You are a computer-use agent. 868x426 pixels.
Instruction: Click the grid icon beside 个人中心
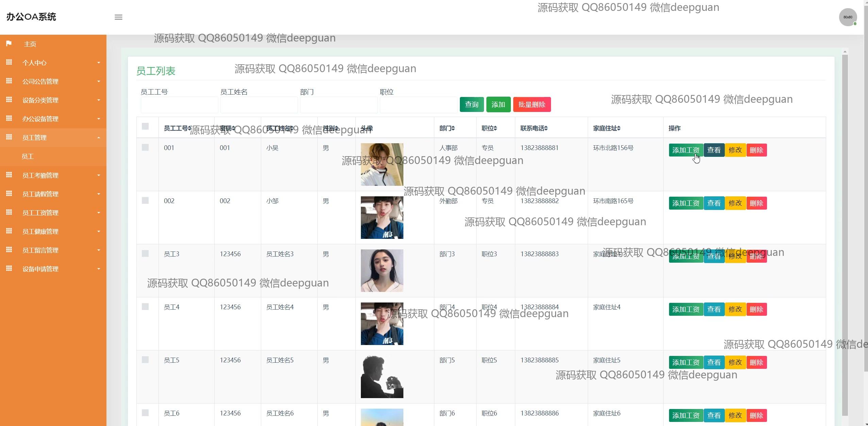tap(9, 62)
